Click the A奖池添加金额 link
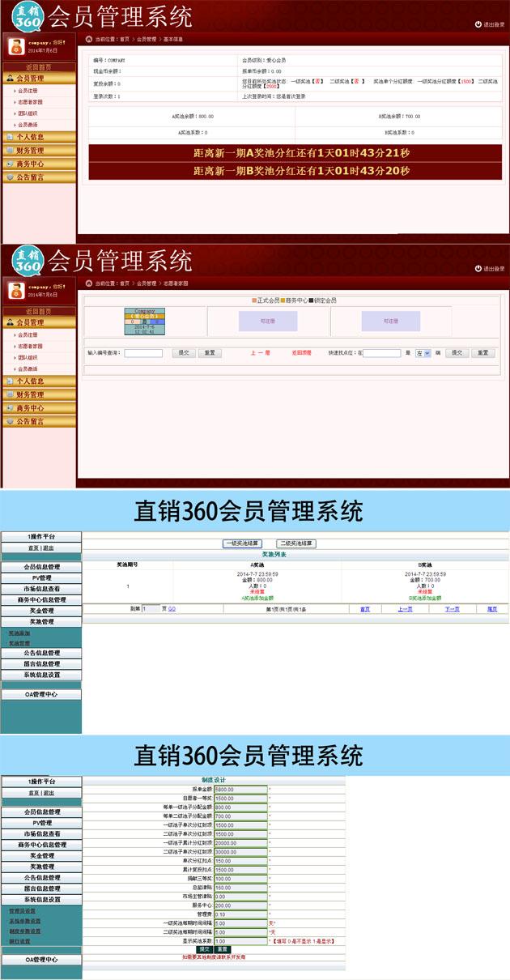510x980 pixels. pyautogui.click(x=257, y=598)
